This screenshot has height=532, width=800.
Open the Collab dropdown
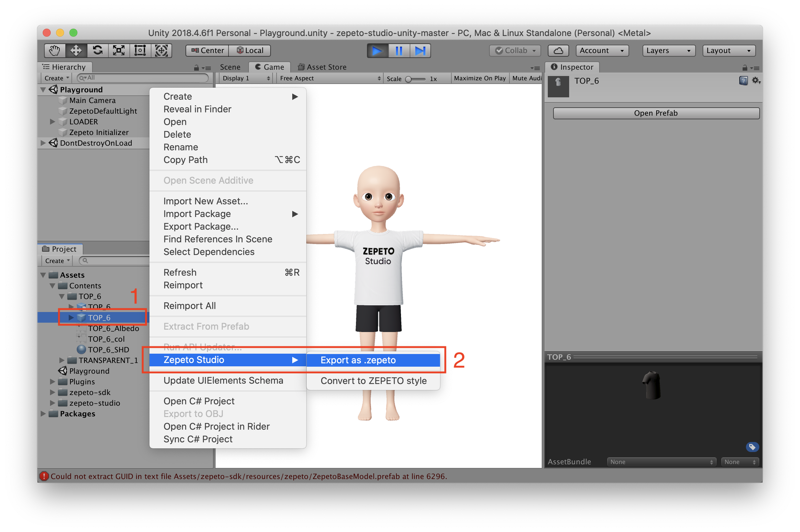pyautogui.click(x=515, y=51)
